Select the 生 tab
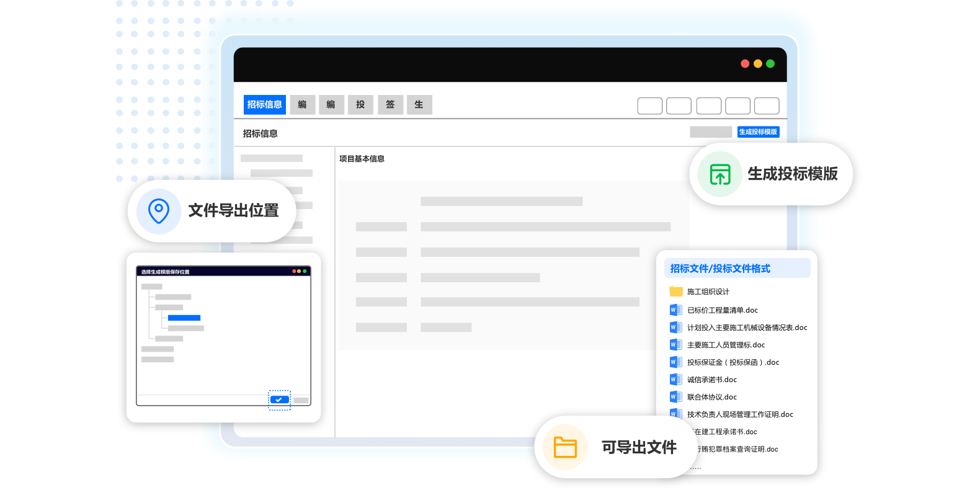Screen dimensions: 980x490 click(419, 105)
